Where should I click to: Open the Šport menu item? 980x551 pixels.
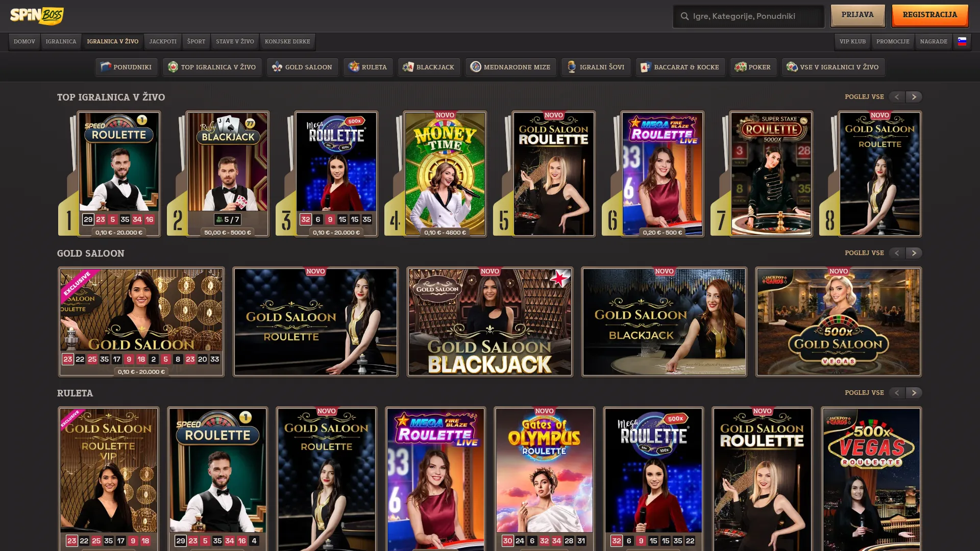pyautogui.click(x=196, y=42)
